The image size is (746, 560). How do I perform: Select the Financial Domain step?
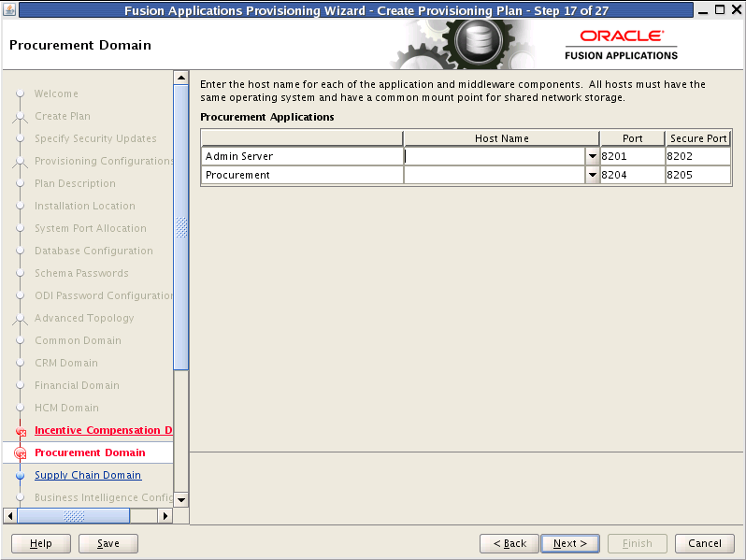point(77,385)
